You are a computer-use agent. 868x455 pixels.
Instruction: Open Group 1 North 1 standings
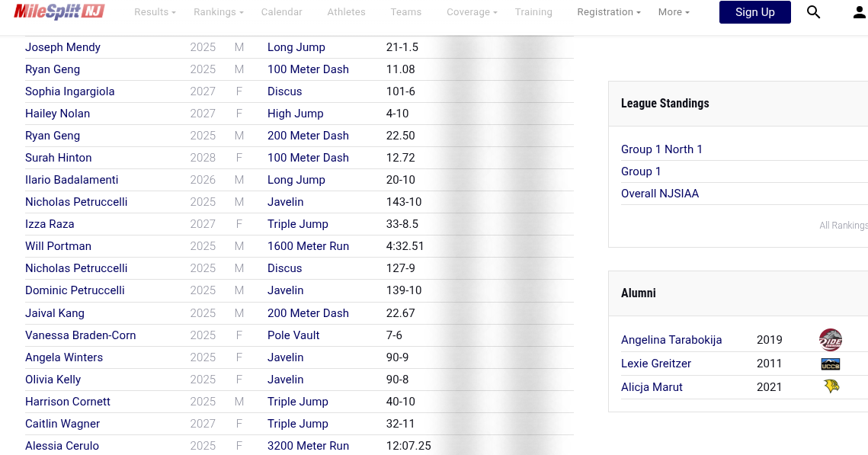[x=661, y=149]
